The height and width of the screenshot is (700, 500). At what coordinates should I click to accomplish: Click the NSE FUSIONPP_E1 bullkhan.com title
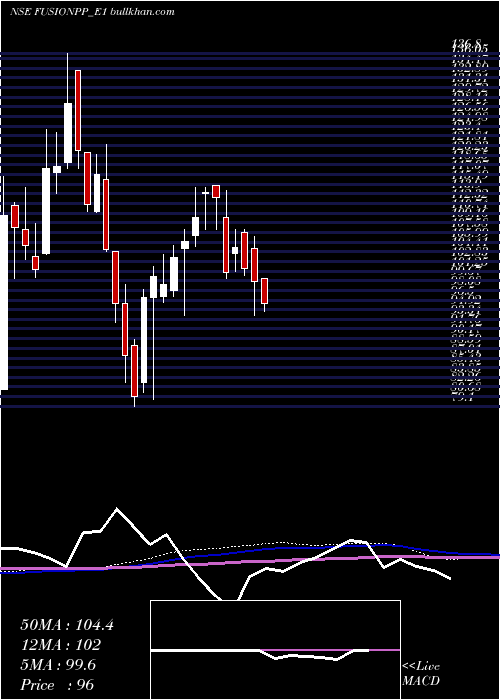coord(92,12)
